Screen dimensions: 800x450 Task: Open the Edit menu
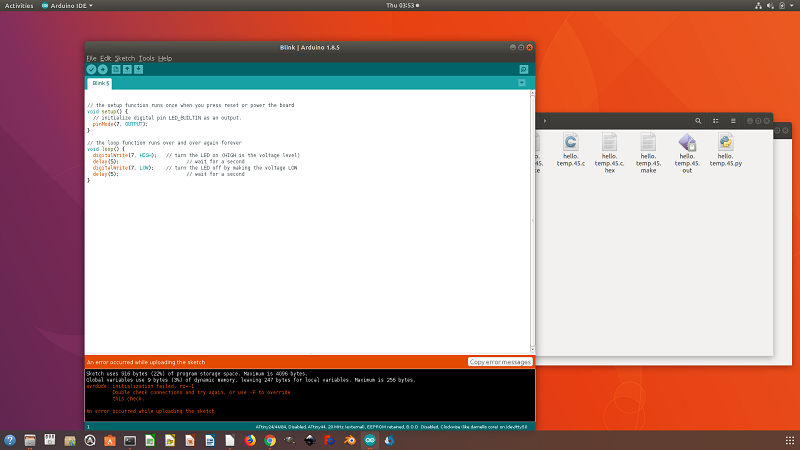(x=105, y=58)
